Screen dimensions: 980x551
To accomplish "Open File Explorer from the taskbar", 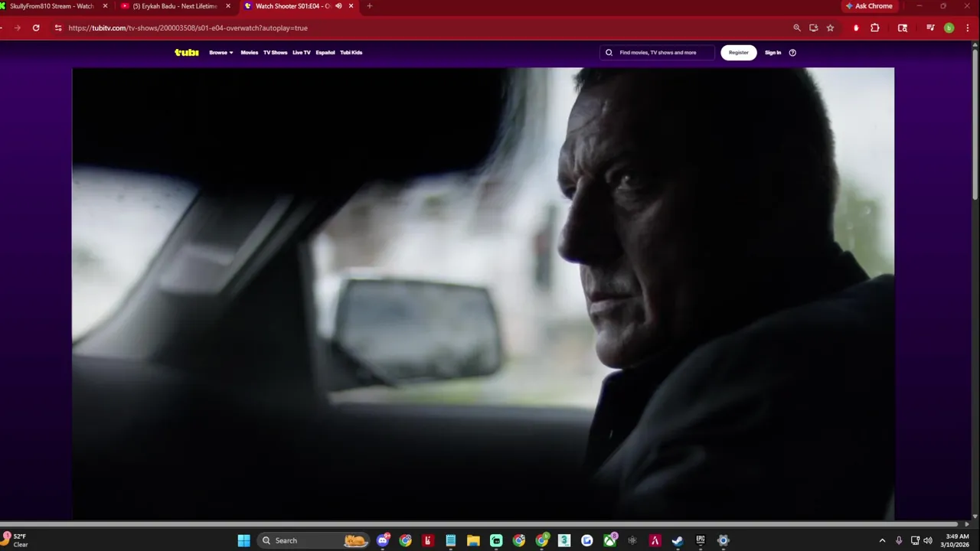I will click(473, 540).
